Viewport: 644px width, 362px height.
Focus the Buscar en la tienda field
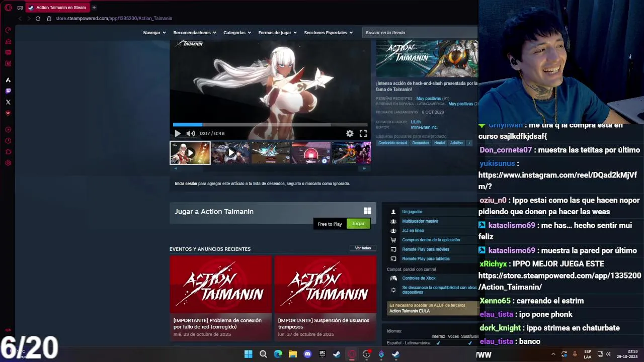pos(420,33)
